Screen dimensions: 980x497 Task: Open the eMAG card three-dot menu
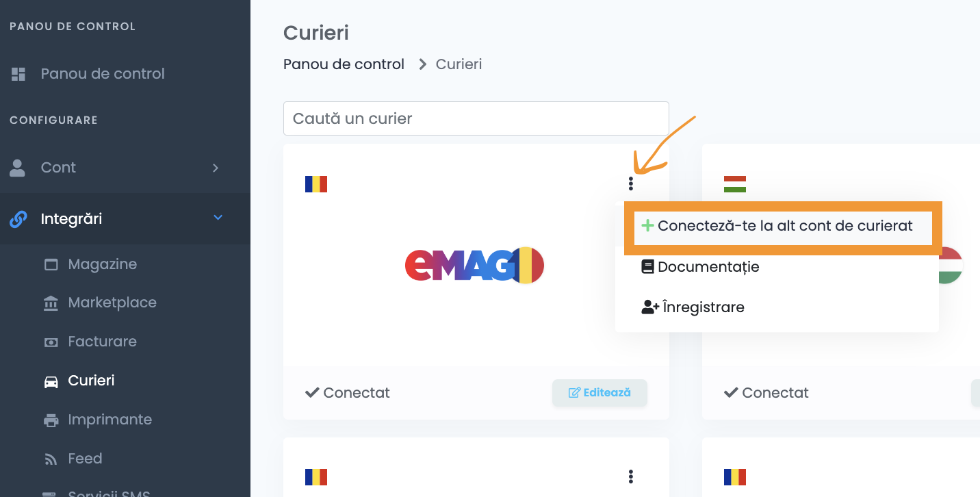coord(630,183)
